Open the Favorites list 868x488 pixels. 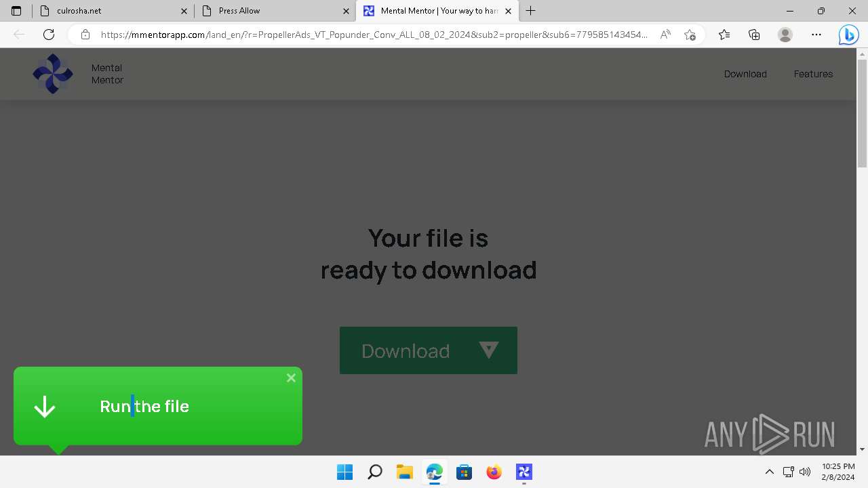[724, 35]
